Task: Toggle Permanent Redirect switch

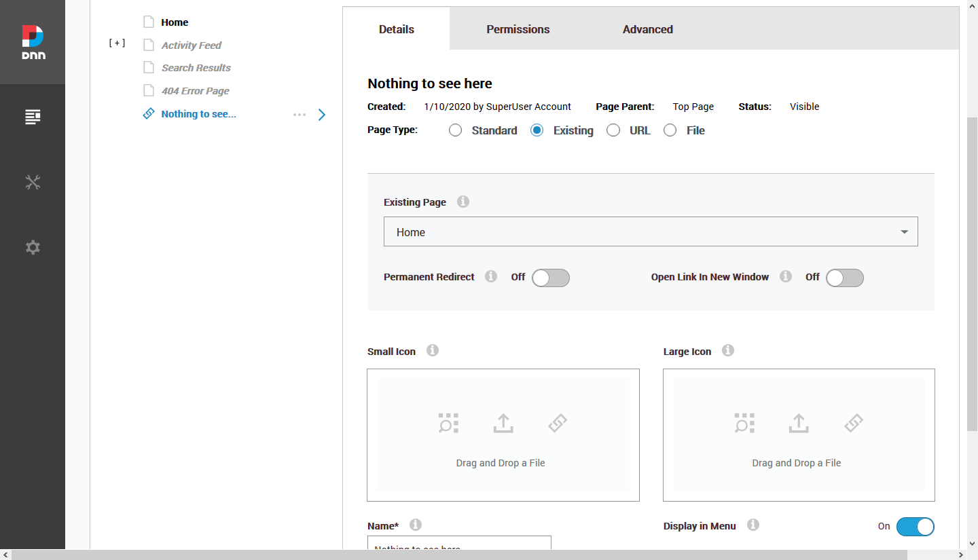Action: point(551,278)
